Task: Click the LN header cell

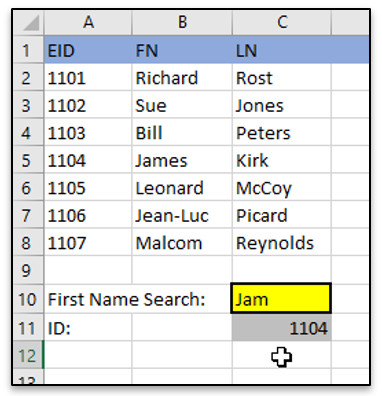Action: (x=282, y=49)
